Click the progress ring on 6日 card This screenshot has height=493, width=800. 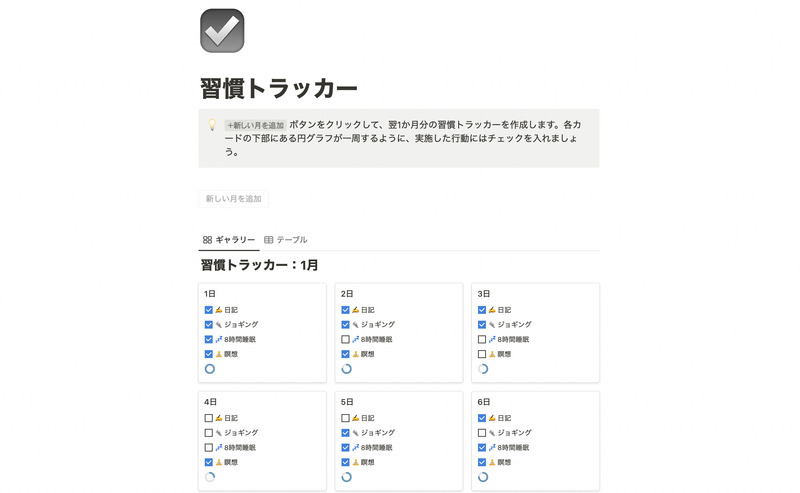(x=483, y=477)
